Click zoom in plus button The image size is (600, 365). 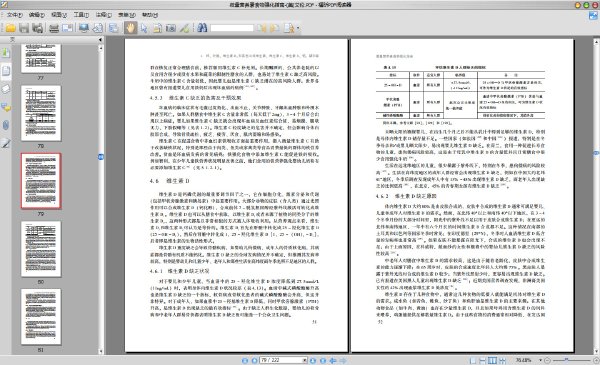click(x=596, y=360)
